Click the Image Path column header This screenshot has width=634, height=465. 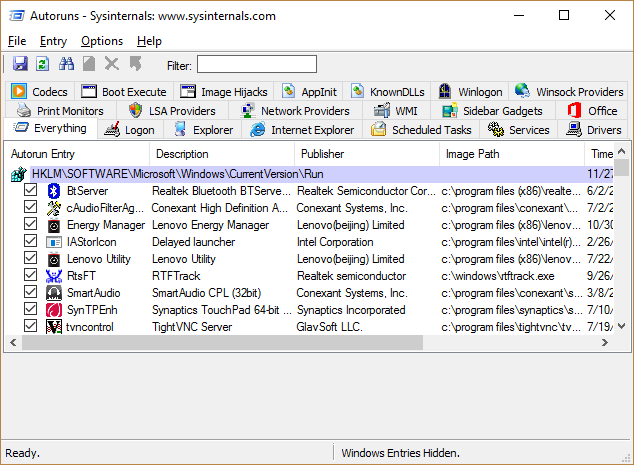(512, 154)
